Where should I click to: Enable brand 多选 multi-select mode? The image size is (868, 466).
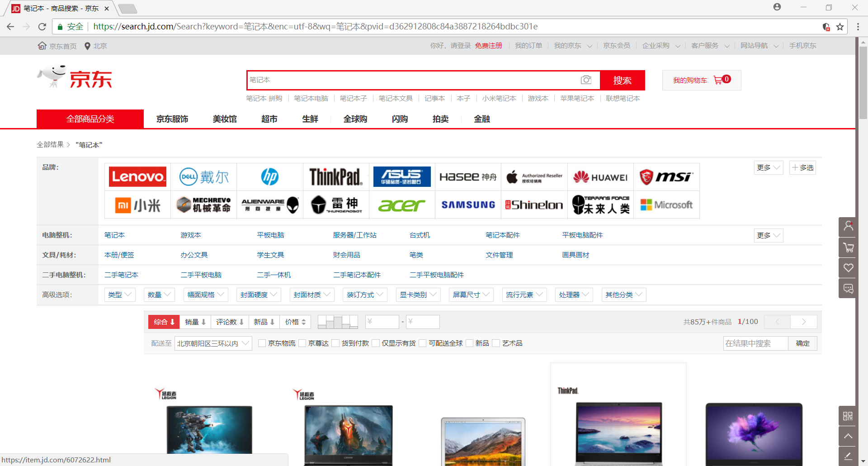tap(802, 168)
